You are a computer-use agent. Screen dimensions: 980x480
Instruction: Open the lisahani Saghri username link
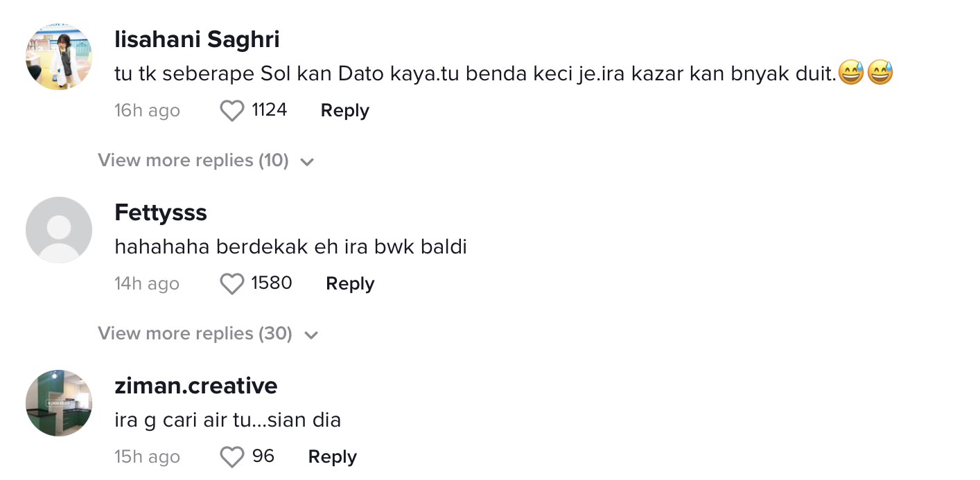(x=197, y=39)
